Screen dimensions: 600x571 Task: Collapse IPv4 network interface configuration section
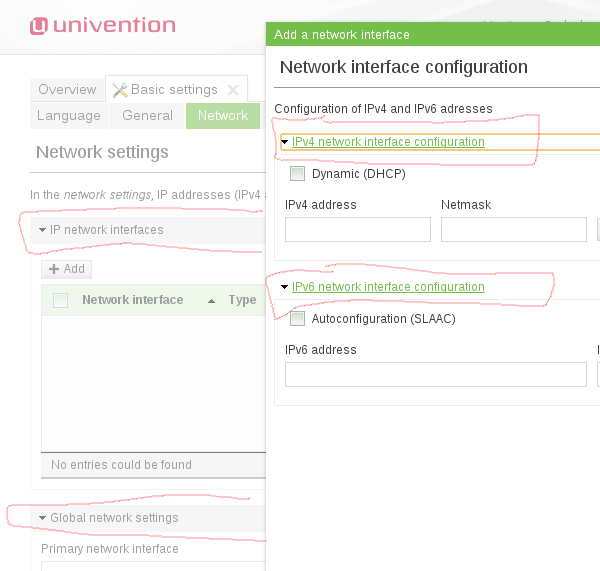point(285,142)
